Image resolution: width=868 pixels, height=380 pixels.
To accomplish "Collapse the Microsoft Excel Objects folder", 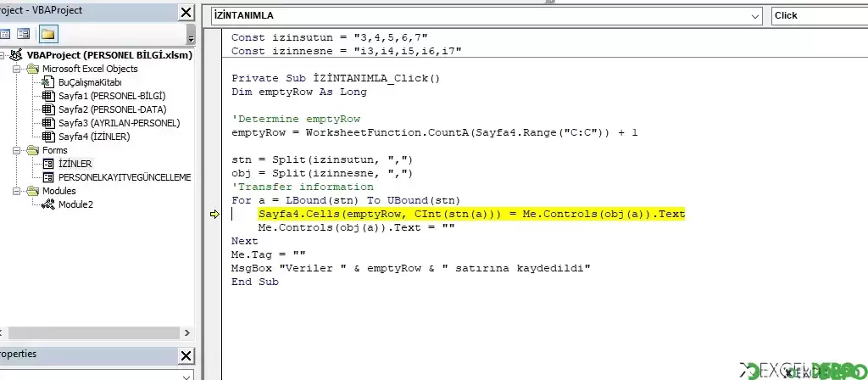I will 17,70.
